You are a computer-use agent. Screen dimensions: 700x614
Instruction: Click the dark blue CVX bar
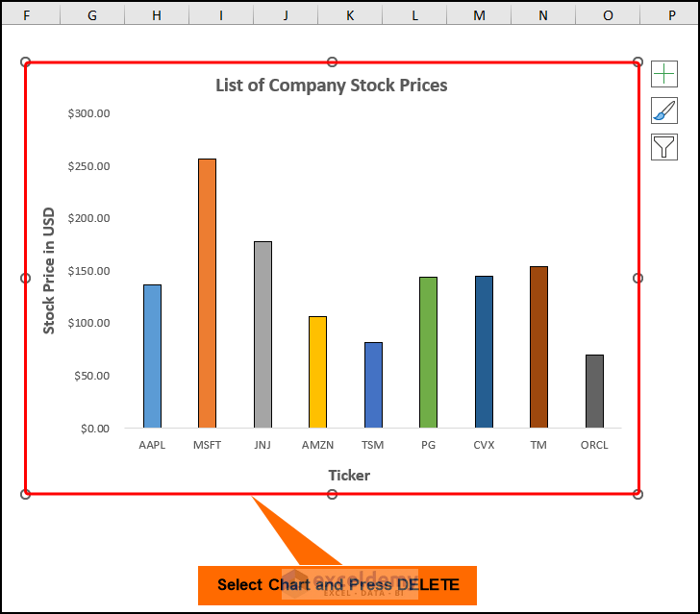(484, 352)
